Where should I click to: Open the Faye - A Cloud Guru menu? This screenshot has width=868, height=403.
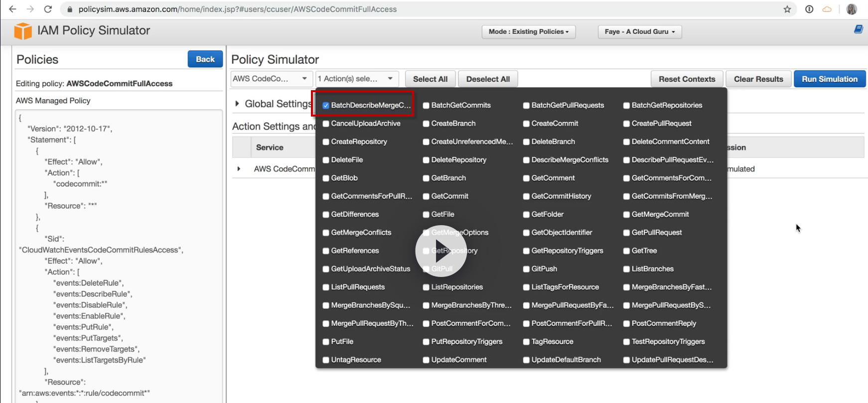click(640, 32)
